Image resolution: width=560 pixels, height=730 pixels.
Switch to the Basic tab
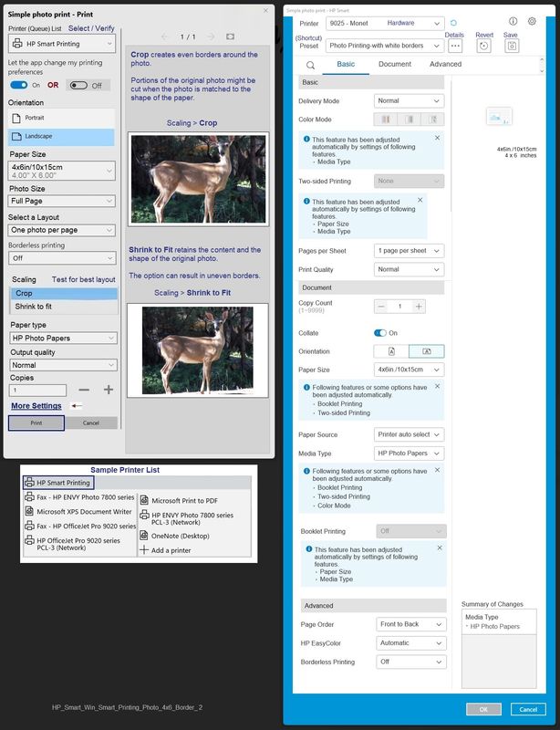(346, 64)
